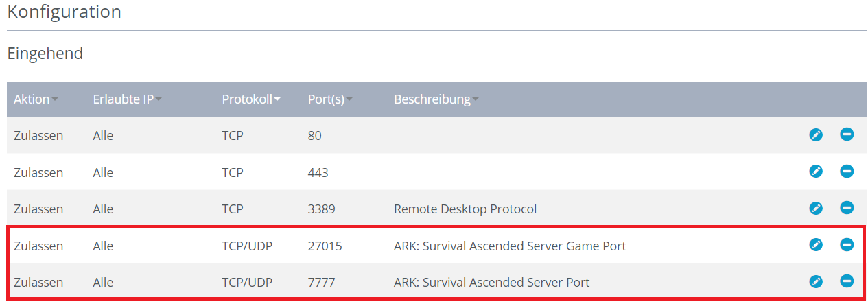The height and width of the screenshot is (306, 868).
Task: Click the Eingehend section heading
Action: tap(45, 54)
